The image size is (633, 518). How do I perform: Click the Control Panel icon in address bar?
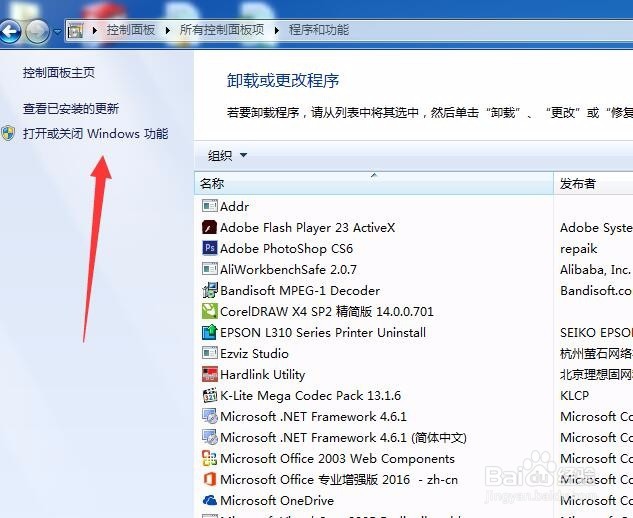(75, 30)
